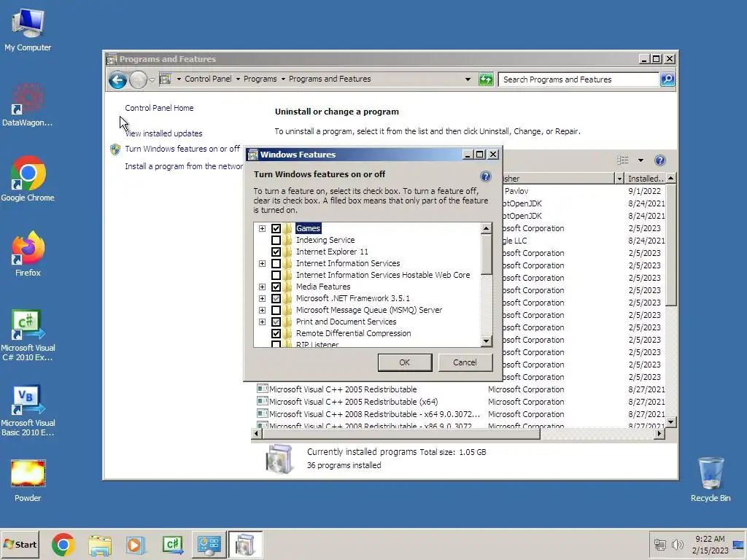The width and height of the screenshot is (747, 560).
Task: Expand Microsoft Message Queue Server node
Action: click(x=262, y=310)
